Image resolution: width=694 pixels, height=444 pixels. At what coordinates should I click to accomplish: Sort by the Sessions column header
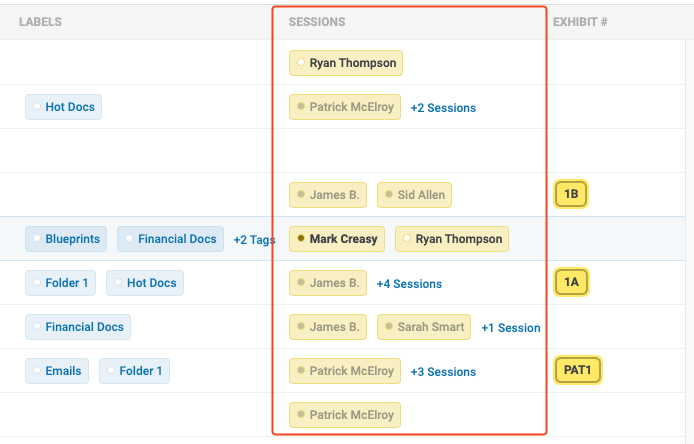click(x=317, y=22)
